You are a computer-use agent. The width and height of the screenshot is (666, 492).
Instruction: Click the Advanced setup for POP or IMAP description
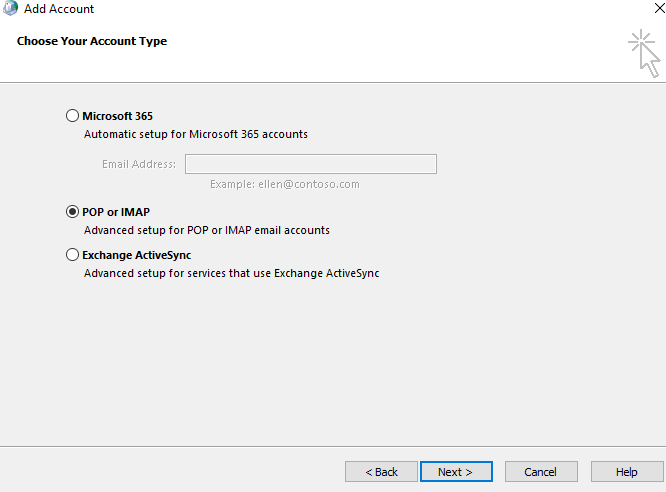tap(207, 230)
